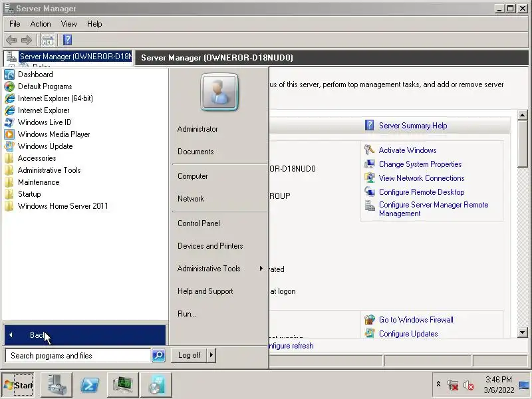Open the Help menu
532x399 pixels.
[94, 24]
